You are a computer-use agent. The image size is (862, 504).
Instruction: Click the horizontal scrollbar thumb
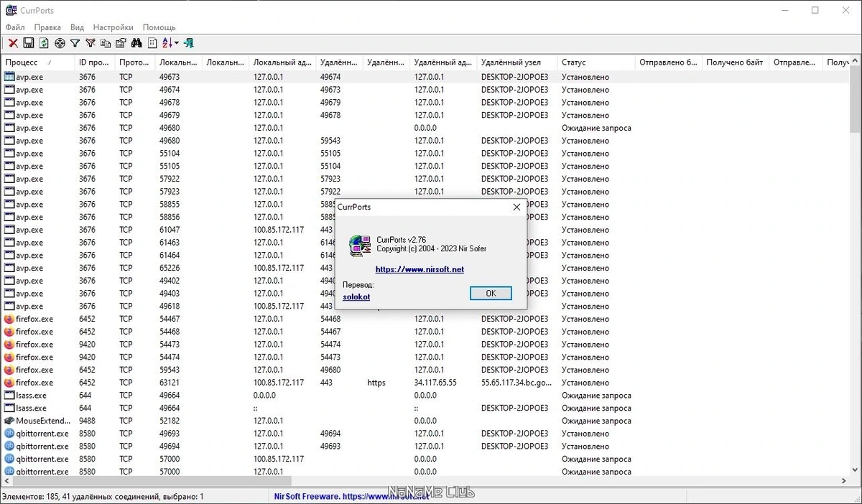tap(151, 482)
